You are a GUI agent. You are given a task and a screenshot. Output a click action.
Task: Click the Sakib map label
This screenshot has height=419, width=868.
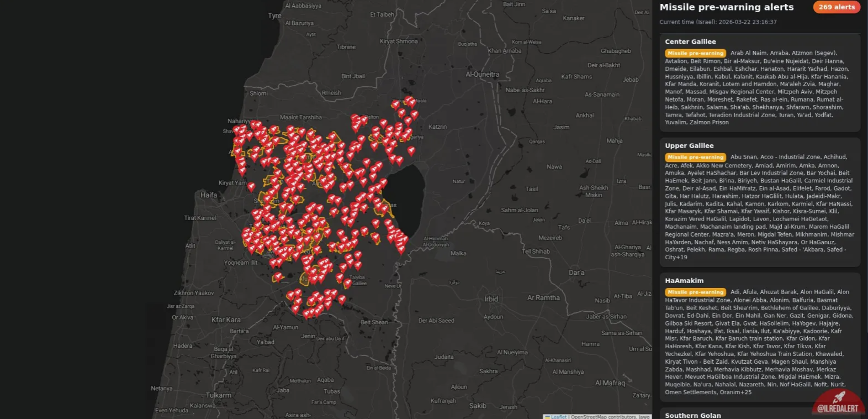click(478, 406)
